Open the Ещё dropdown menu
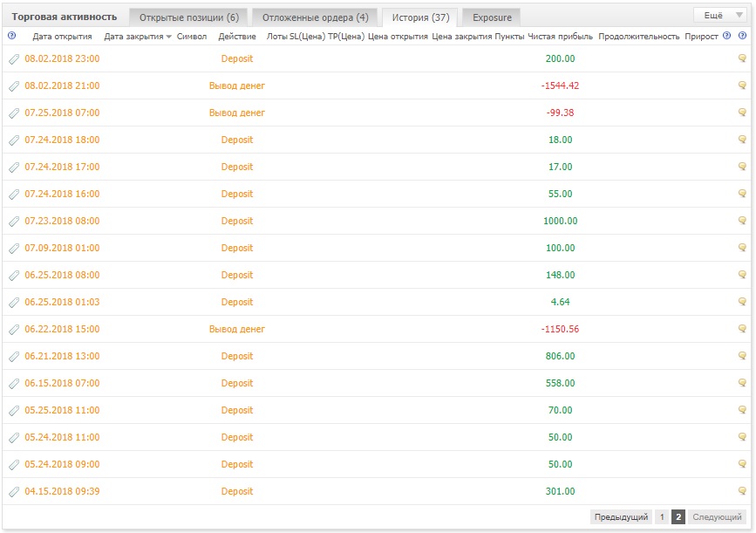The image size is (756, 533). [x=722, y=16]
